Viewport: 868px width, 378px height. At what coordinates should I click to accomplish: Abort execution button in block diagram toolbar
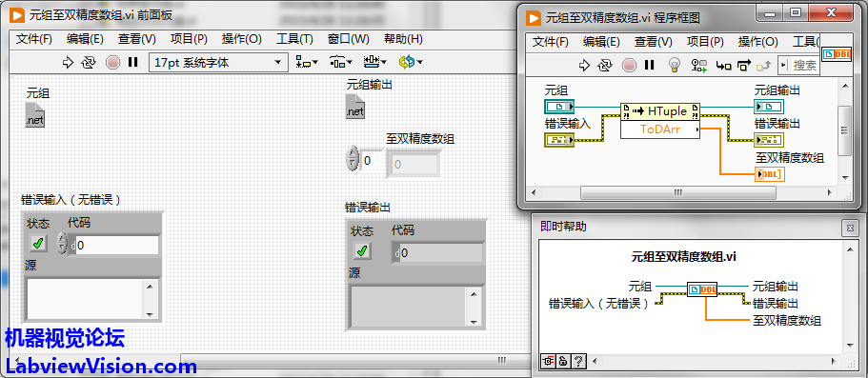point(630,66)
